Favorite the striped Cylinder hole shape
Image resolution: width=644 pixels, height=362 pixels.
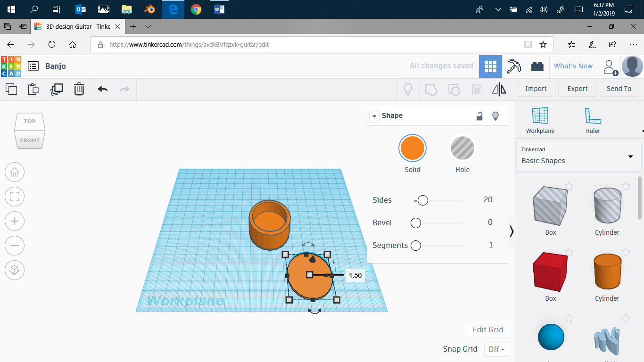click(x=626, y=186)
